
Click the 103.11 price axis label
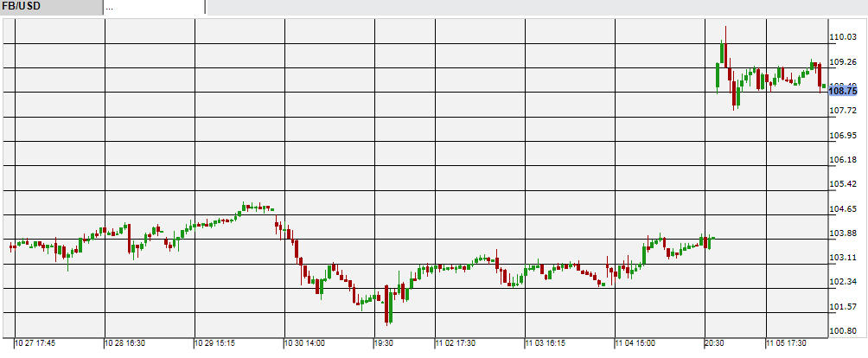click(843, 258)
